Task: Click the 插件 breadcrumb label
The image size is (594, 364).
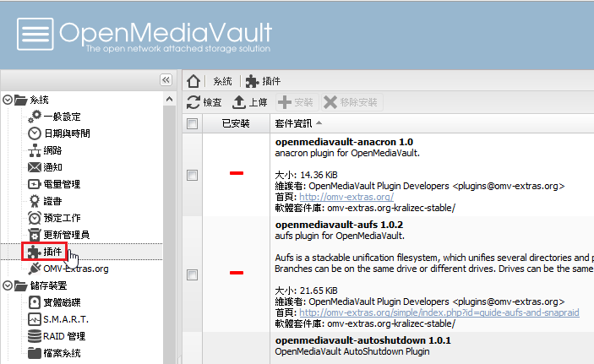Action: click(x=271, y=81)
